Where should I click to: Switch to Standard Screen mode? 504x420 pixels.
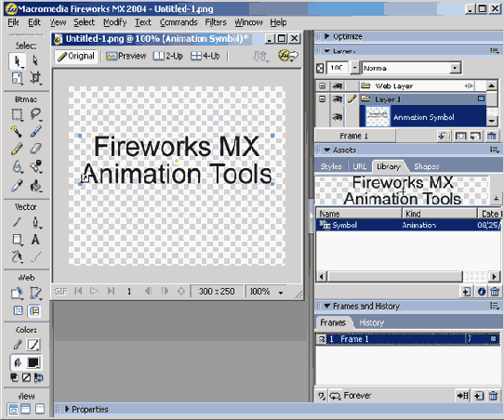click(13, 409)
